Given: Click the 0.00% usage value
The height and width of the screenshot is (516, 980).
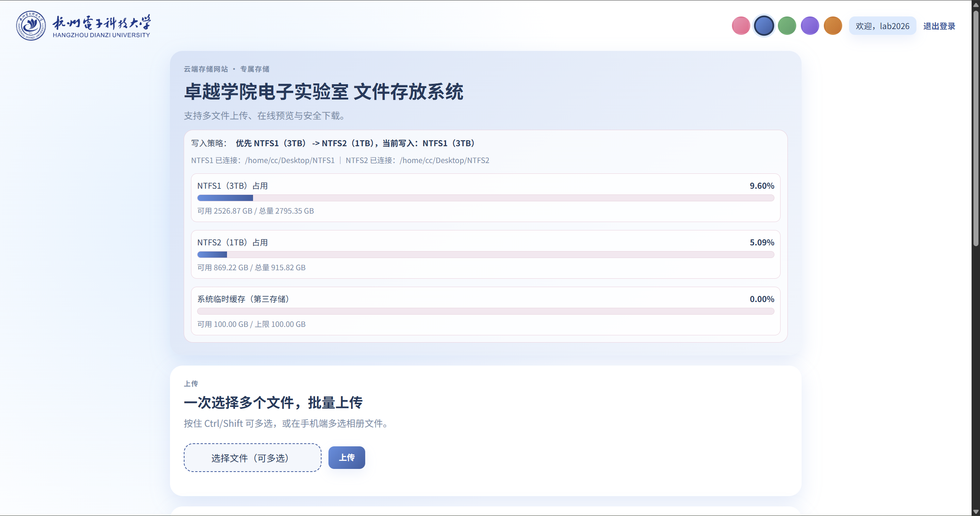Looking at the screenshot, I should click(x=762, y=299).
